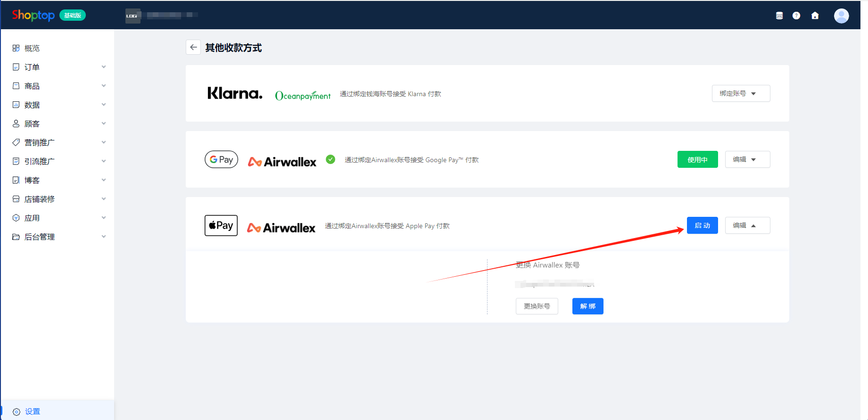
Task: Collapse the 编辑 dropdown for Apple Pay
Action: pos(747,225)
